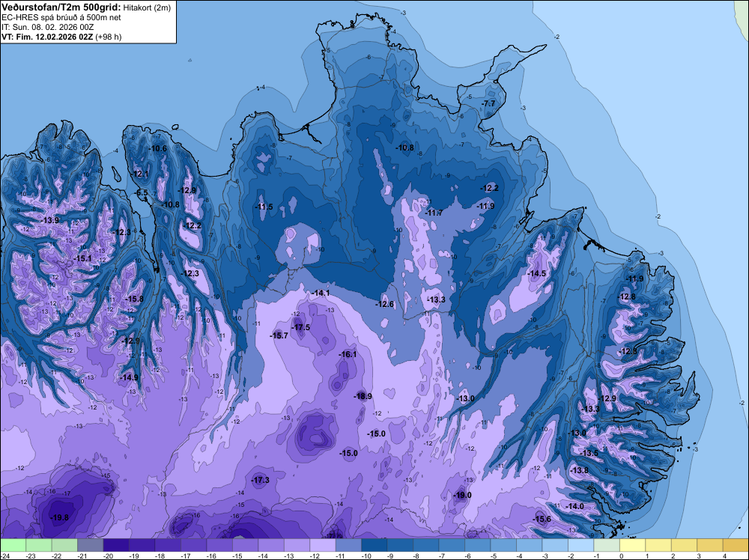This screenshot has width=749, height=560.
Task: Click the light green legend swatch labeled -23
Action: 39,545
